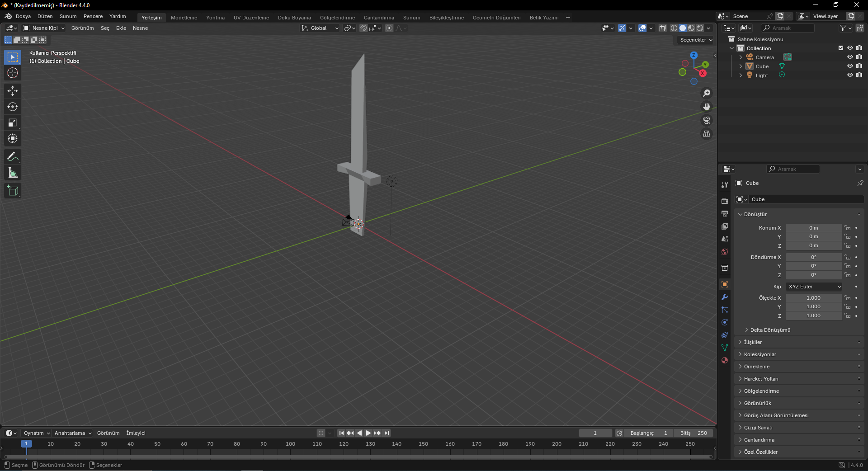Image resolution: width=868 pixels, height=471 pixels.
Task: Hide Camera in viewport via eye icon
Action: 850,57
